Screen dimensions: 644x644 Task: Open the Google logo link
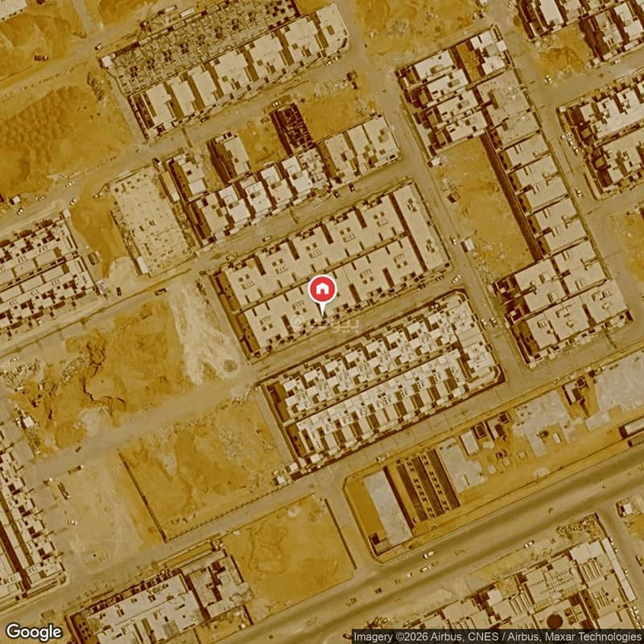(x=34, y=632)
